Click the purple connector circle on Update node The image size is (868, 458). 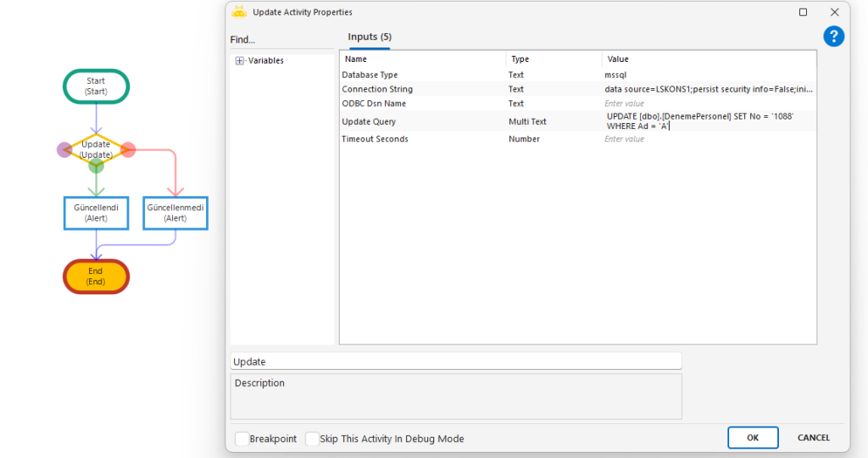[64, 150]
